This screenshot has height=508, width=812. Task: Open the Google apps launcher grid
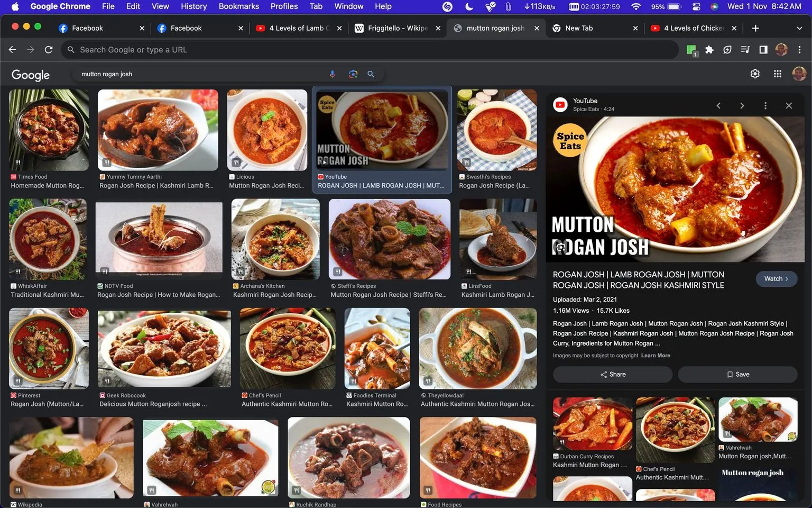tap(777, 74)
